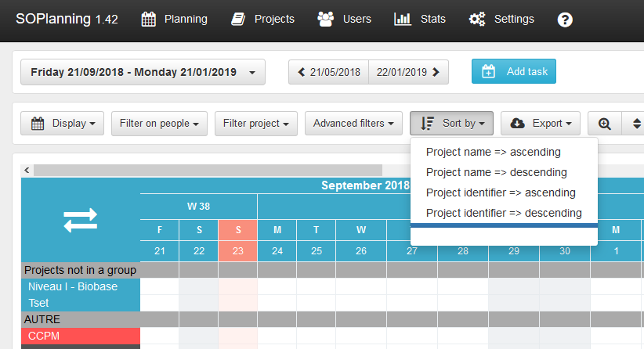Select Project name ascending sort option

[493, 152]
